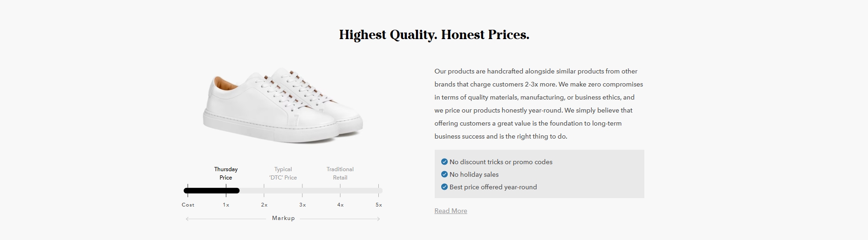Select the Typical 'DTC' Price label
868x240 pixels.
[283, 173]
